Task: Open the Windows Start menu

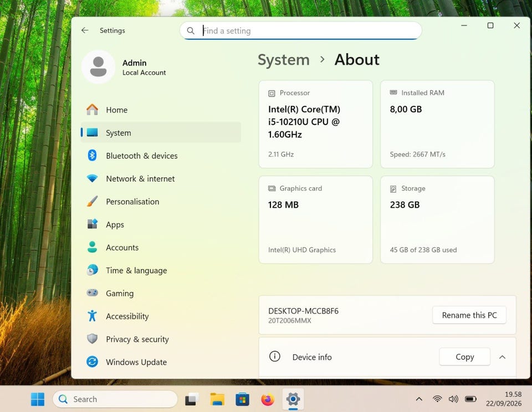Action: click(x=38, y=399)
